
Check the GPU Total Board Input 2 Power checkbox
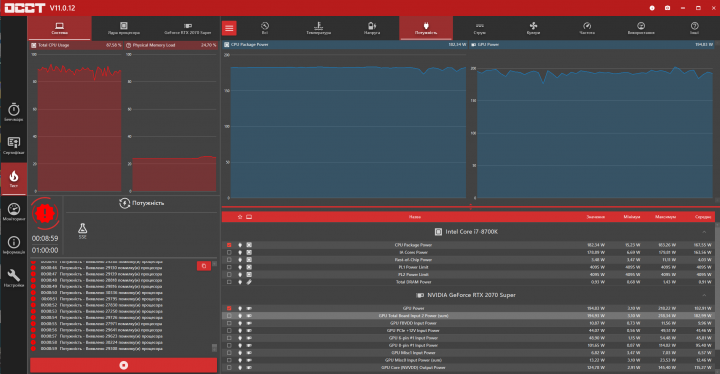229,316
